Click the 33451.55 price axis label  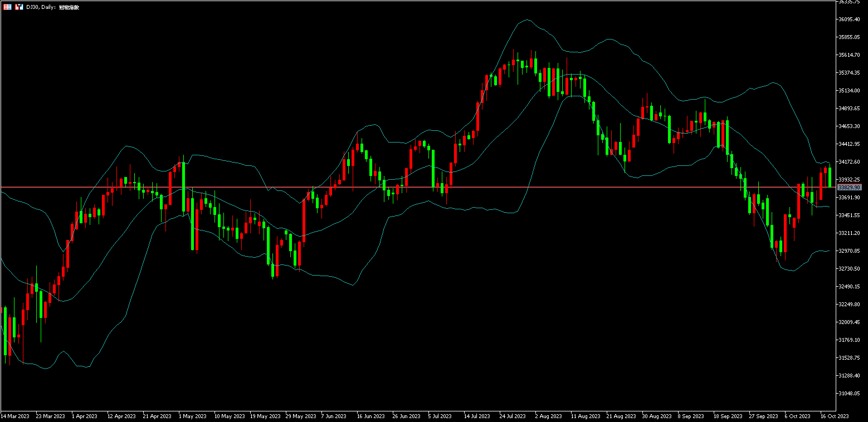[x=849, y=215]
